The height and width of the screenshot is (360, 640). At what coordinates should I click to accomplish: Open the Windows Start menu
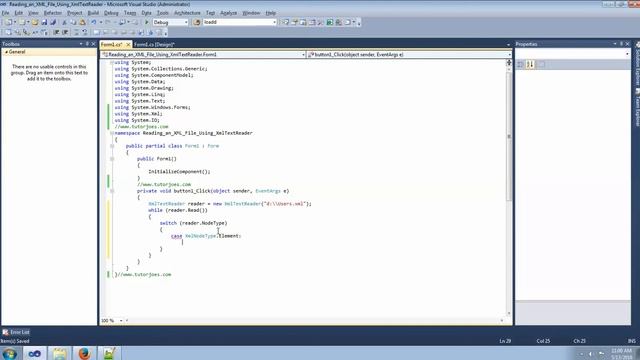(9, 353)
